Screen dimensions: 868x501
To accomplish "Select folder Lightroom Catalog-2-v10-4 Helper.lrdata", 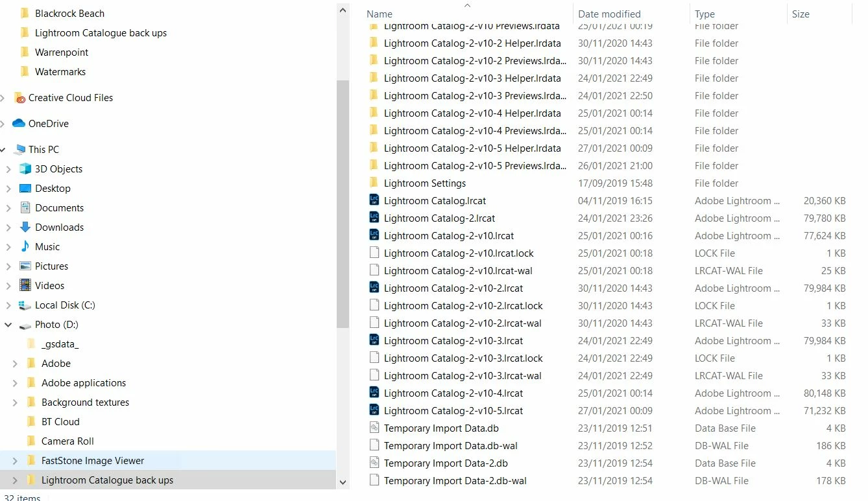I will (x=472, y=113).
